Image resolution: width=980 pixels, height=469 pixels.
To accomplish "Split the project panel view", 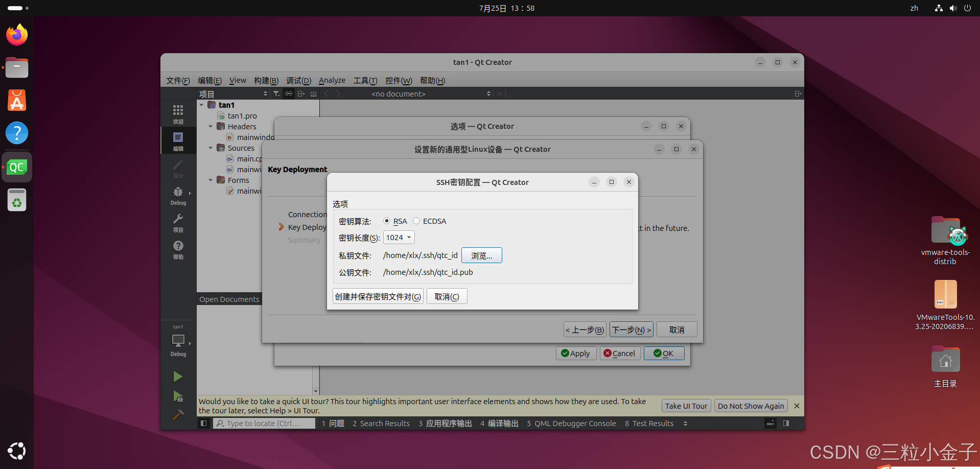I will click(x=301, y=93).
